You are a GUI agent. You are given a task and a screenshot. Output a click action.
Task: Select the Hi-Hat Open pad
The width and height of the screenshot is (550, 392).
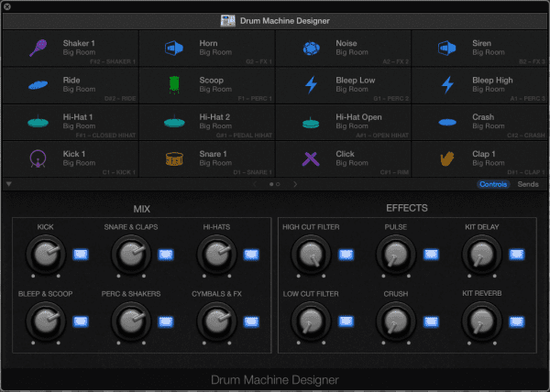[343, 122]
